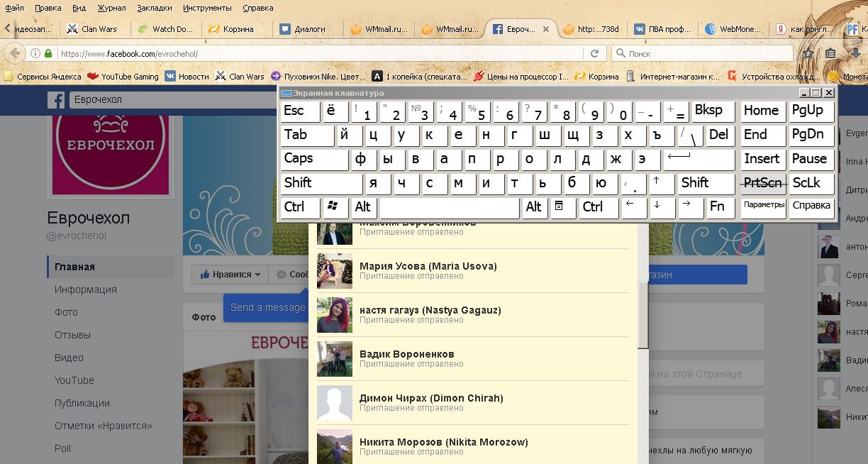
Task: Click the Bksp key
Action: (x=713, y=111)
